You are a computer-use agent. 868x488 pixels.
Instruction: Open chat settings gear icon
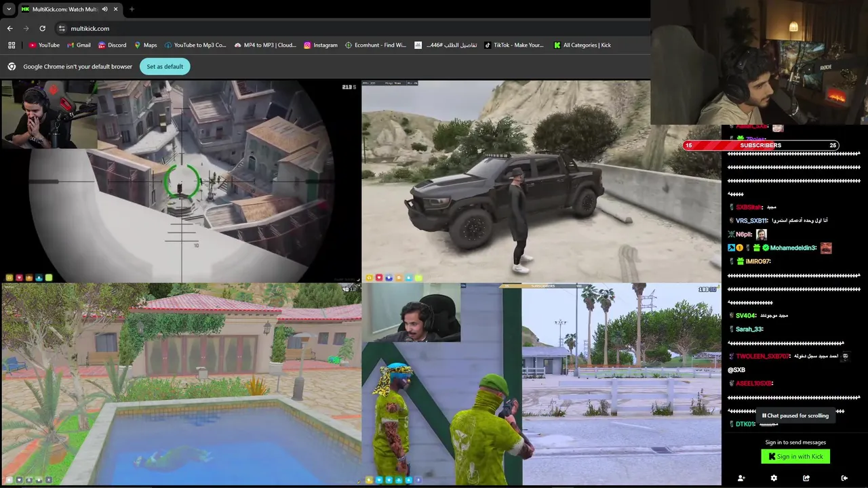pyautogui.click(x=774, y=478)
